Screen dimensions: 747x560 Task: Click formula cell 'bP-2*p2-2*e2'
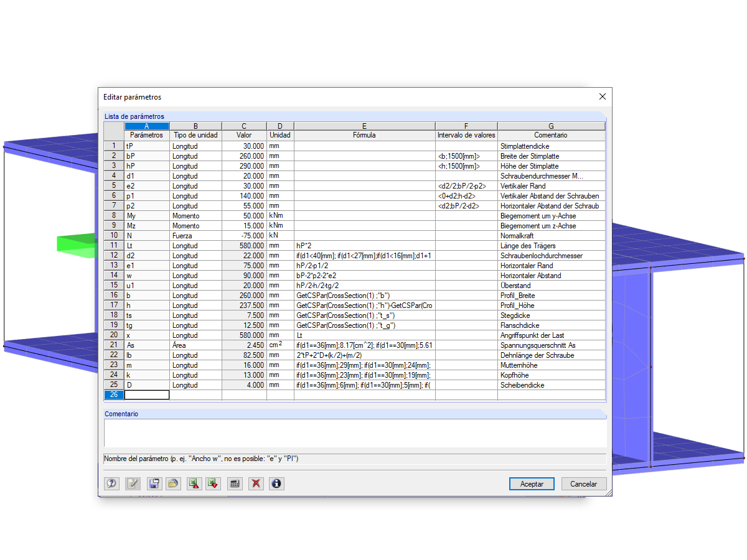(x=364, y=276)
